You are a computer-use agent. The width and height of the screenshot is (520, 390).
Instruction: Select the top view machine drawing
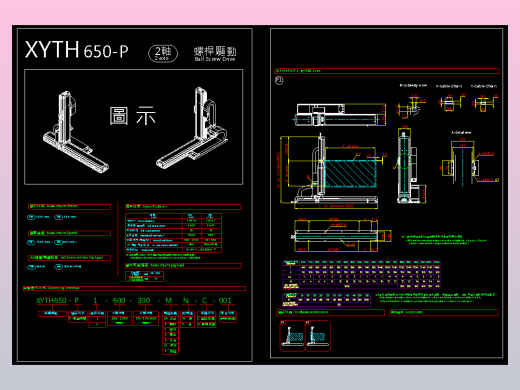click(x=339, y=114)
